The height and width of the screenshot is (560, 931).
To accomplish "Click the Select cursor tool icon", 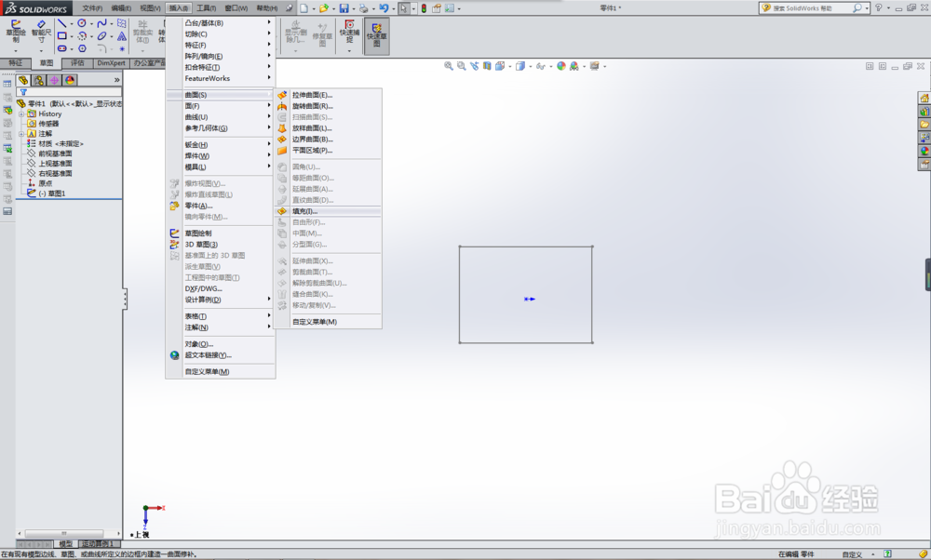I will point(404,7).
